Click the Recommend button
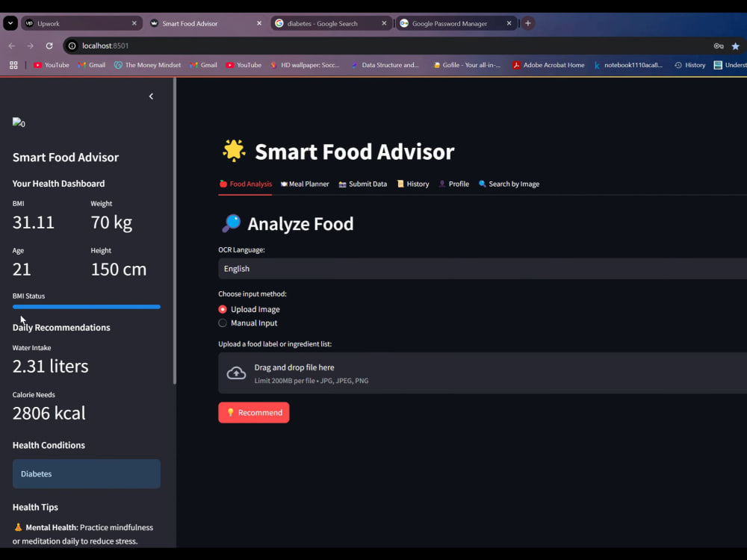The image size is (747, 560). click(x=253, y=412)
